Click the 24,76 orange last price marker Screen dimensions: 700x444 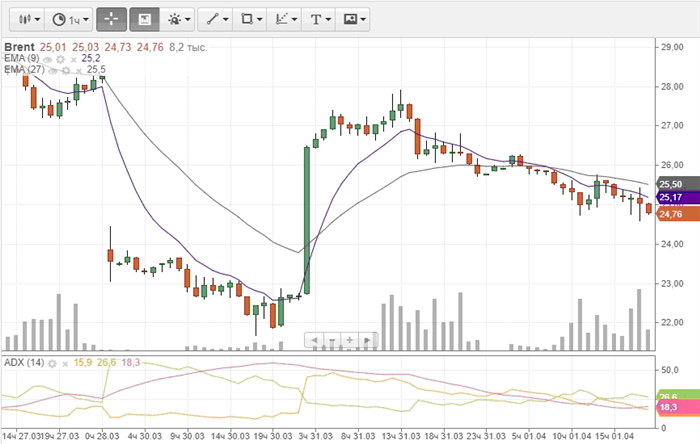point(676,214)
